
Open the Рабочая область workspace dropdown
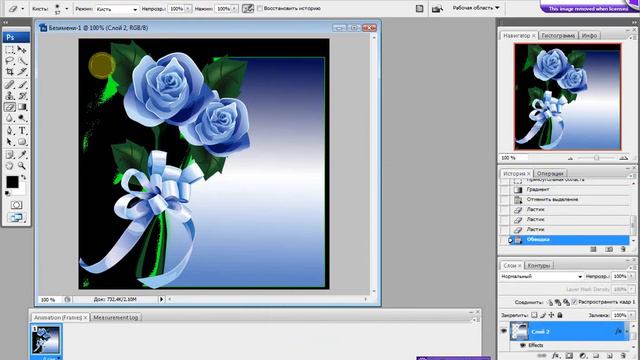coord(476,8)
